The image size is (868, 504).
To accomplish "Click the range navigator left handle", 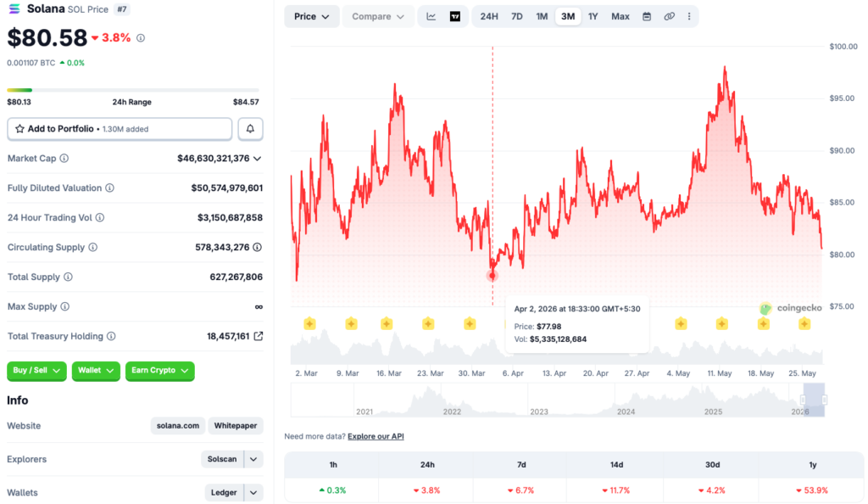I will tap(804, 400).
